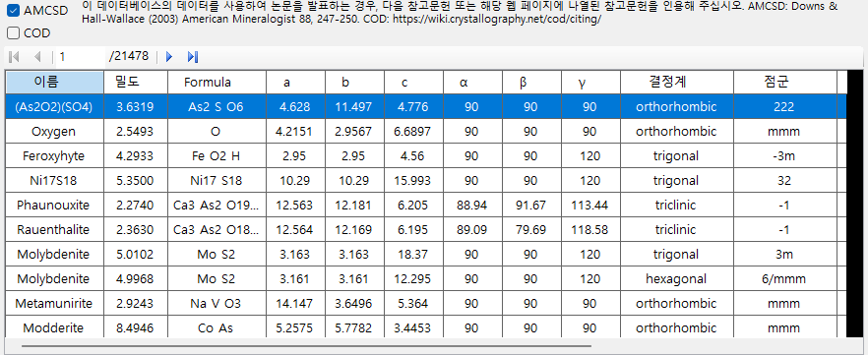The height and width of the screenshot is (355, 868).
Task: Click the Na V O3 formula cell
Action: (217, 304)
